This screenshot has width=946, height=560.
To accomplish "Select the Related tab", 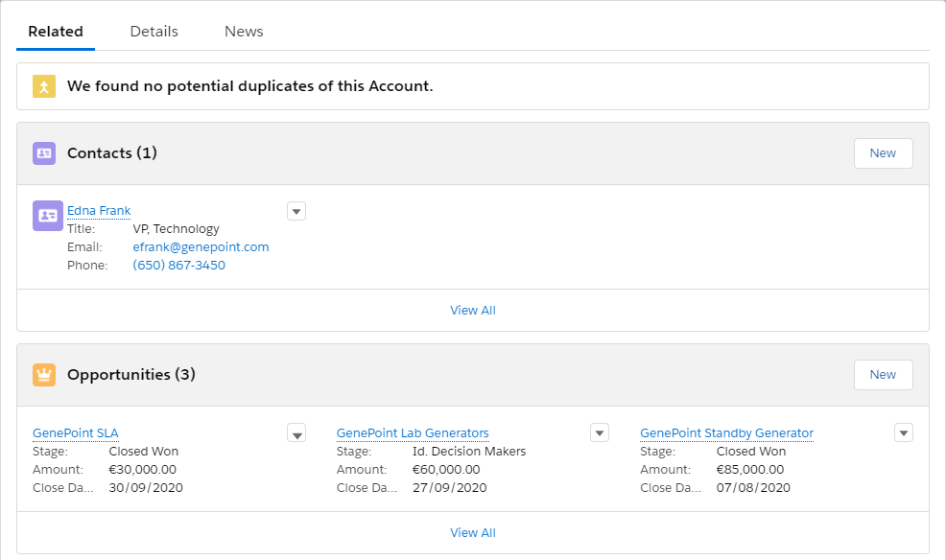I will pyautogui.click(x=56, y=32).
